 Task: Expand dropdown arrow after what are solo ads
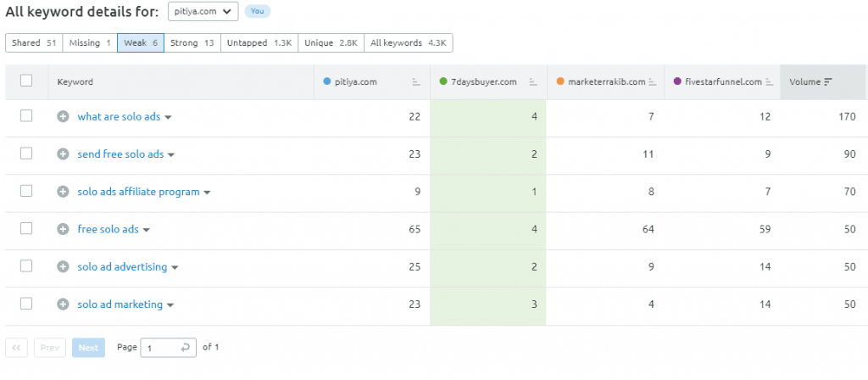click(168, 117)
